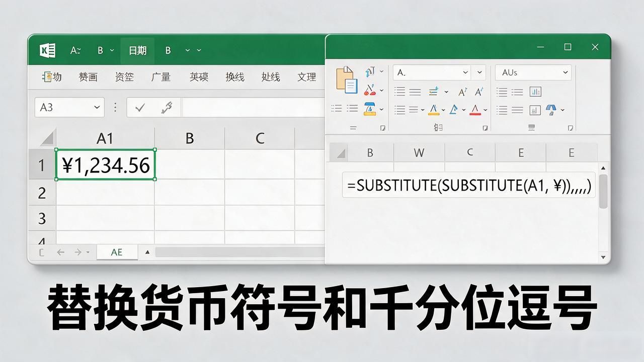Select the 日期 tab in title bar

coord(137,50)
